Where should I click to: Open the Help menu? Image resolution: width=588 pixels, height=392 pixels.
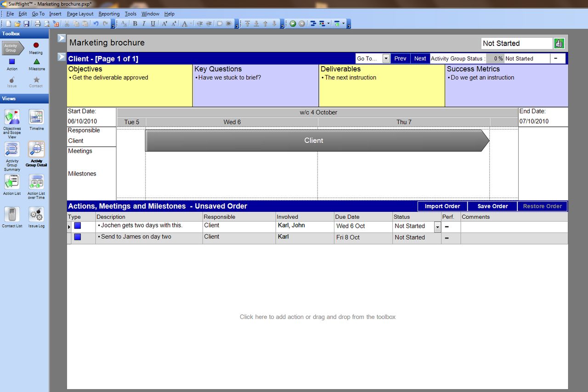pyautogui.click(x=169, y=14)
